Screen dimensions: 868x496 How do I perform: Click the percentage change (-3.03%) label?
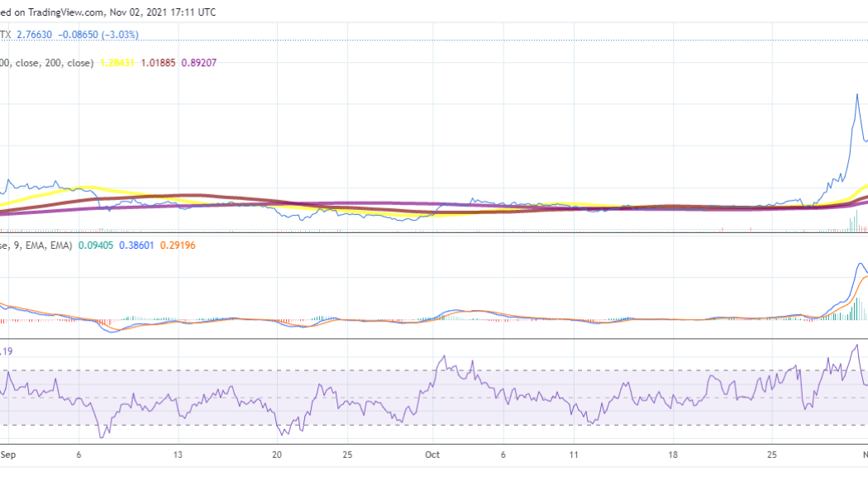coord(117,36)
